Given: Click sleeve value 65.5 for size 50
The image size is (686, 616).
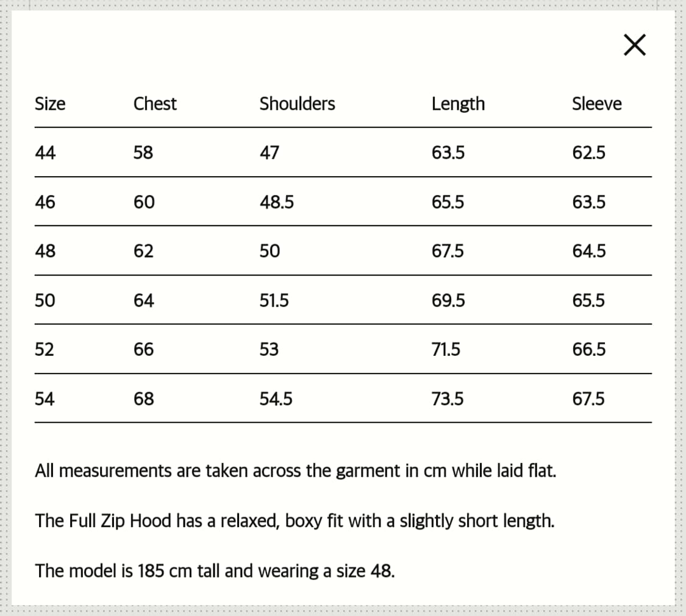Looking at the screenshot, I should click(x=588, y=300).
